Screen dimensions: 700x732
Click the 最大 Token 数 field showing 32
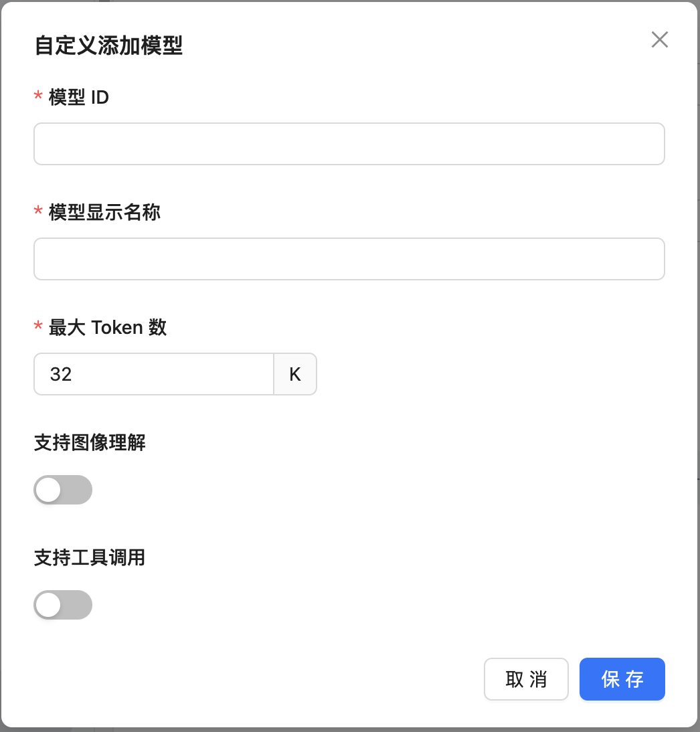(x=154, y=374)
